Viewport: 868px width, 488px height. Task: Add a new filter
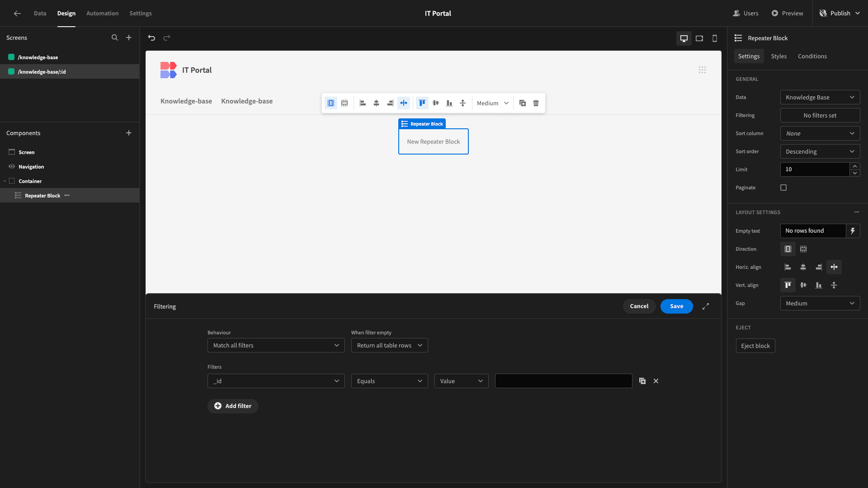(233, 406)
